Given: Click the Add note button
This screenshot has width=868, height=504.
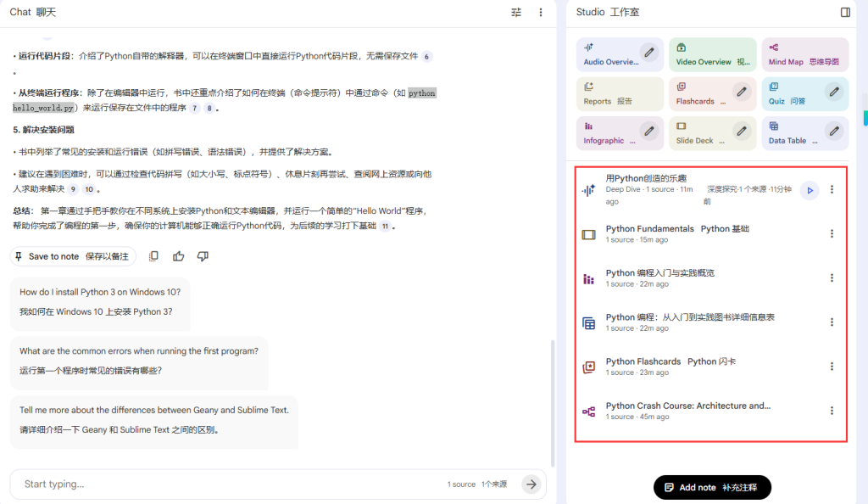Looking at the screenshot, I should [x=712, y=488].
